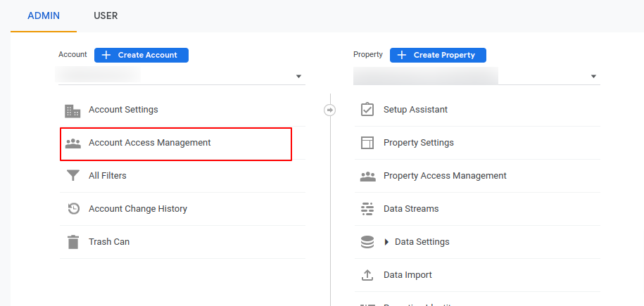Click the Setup Assistant checklist icon
Viewport: 644px width, 306px height.
coord(367,109)
